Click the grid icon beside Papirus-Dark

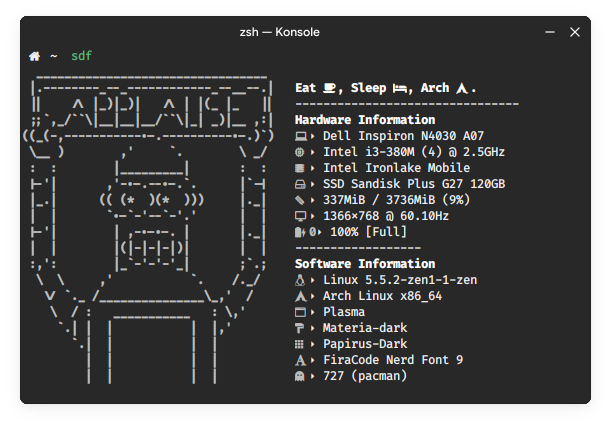pos(299,344)
